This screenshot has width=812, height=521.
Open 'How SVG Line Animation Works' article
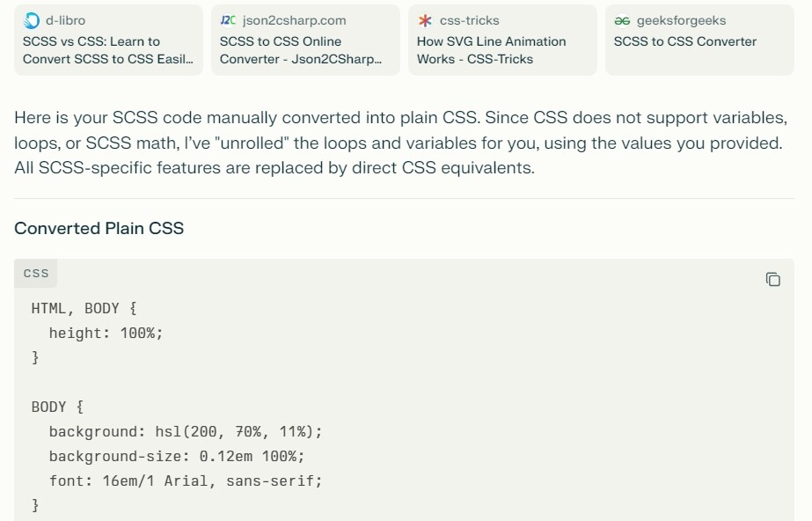[x=492, y=50]
